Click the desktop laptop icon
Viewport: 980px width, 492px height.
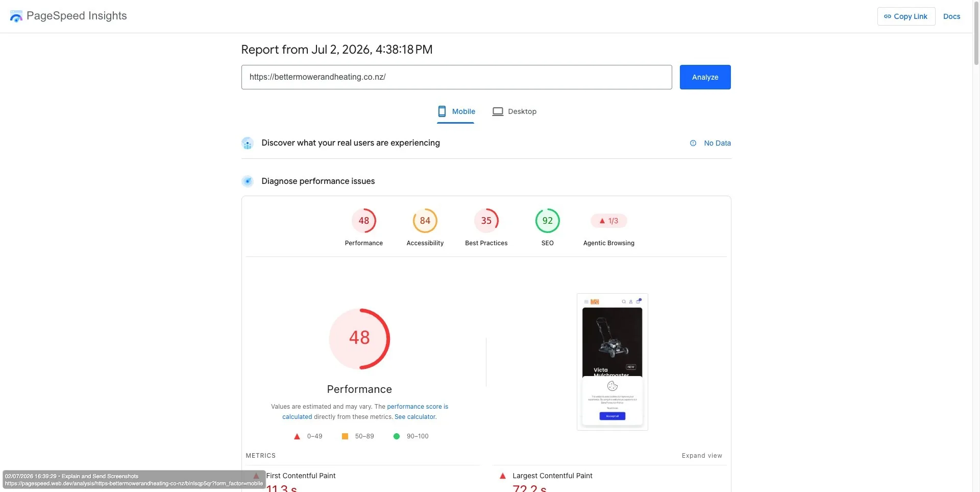(498, 111)
